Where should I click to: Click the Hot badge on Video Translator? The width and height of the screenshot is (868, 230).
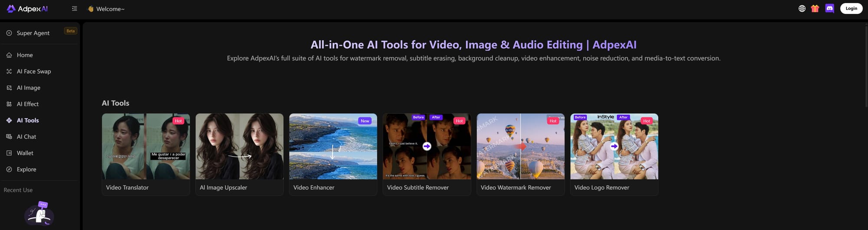[x=178, y=121]
